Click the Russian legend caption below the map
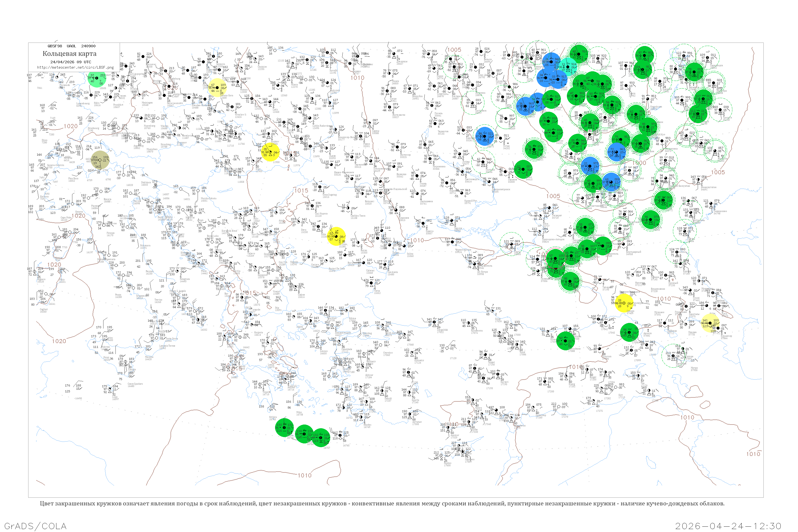Screen dimensions: 798x532 pyautogui.click(x=382, y=503)
